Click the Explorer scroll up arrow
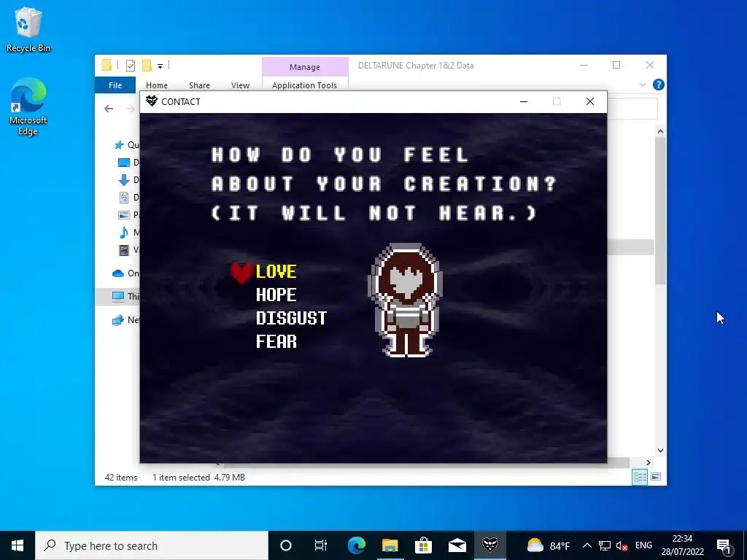This screenshot has height=560, width=747. pos(660,131)
